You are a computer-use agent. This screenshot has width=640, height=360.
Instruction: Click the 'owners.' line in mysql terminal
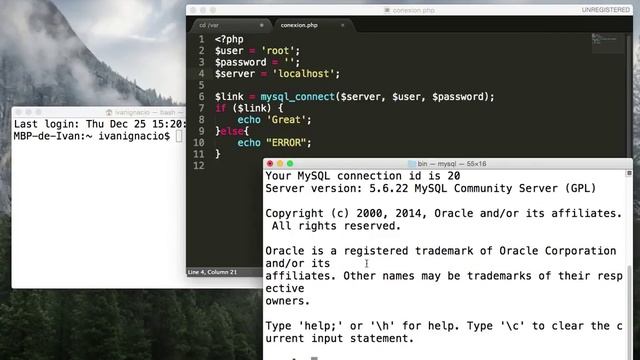(x=288, y=301)
